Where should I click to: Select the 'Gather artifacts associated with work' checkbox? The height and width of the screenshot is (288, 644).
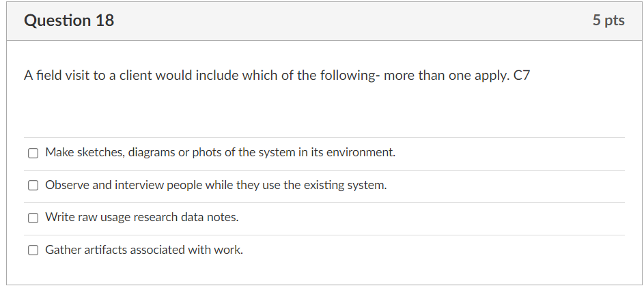click(33, 250)
